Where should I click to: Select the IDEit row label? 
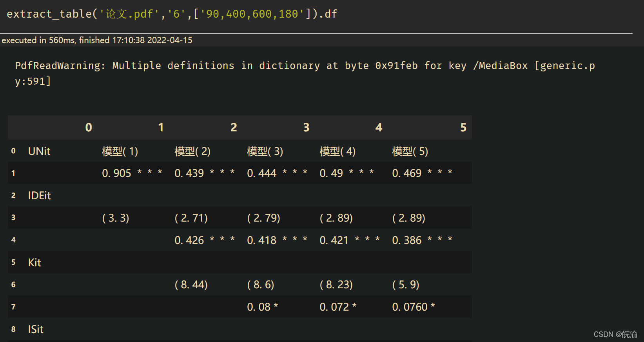pyautogui.click(x=39, y=196)
